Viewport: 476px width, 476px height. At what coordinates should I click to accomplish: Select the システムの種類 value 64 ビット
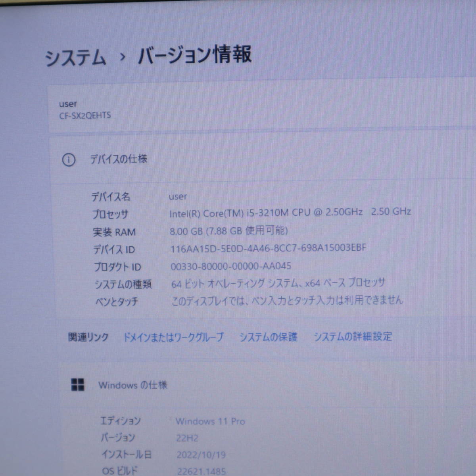[278, 283]
